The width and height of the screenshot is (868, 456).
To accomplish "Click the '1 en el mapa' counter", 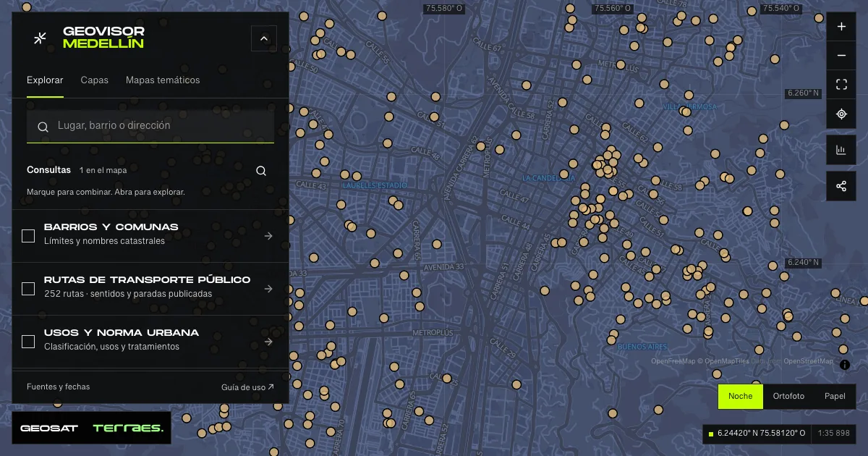I will [103, 170].
